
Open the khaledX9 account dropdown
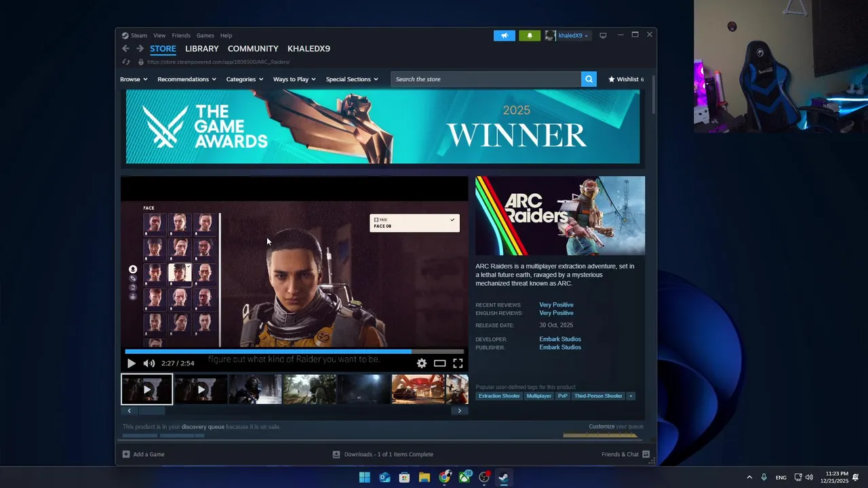tap(568, 36)
